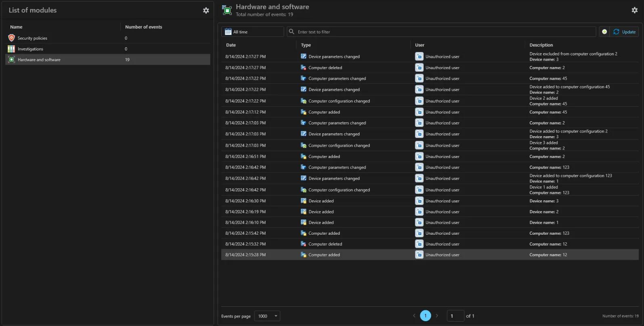Sort by the Date column header
The height and width of the screenshot is (326, 644).
click(x=231, y=45)
